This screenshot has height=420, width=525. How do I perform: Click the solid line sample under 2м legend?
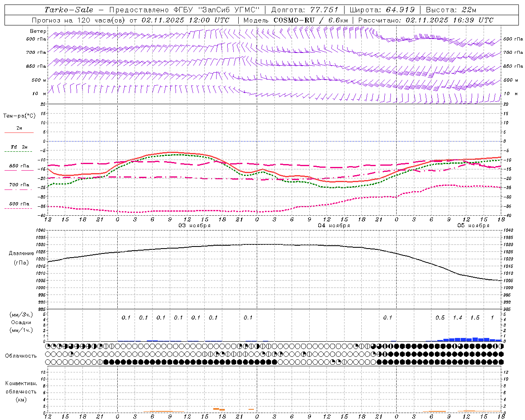(19, 133)
